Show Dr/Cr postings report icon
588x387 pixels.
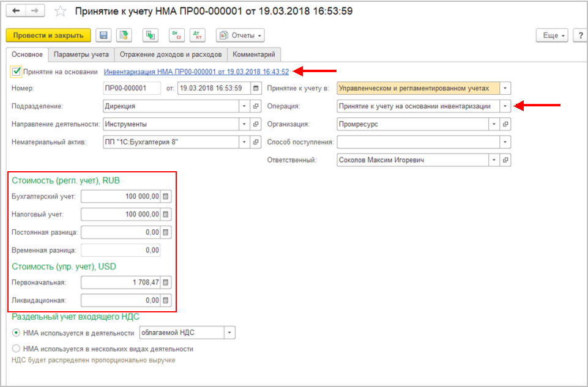177,35
